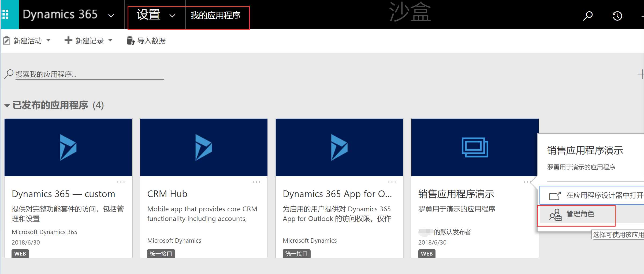The height and width of the screenshot is (274, 644).
Task: Open the app launcher waffle icon
Action: (5, 14)
